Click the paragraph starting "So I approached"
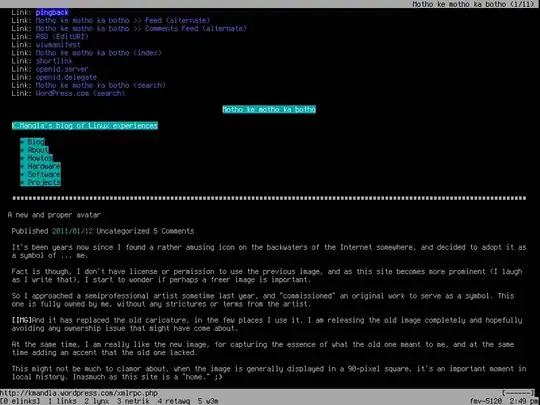 tap(263, 300)
